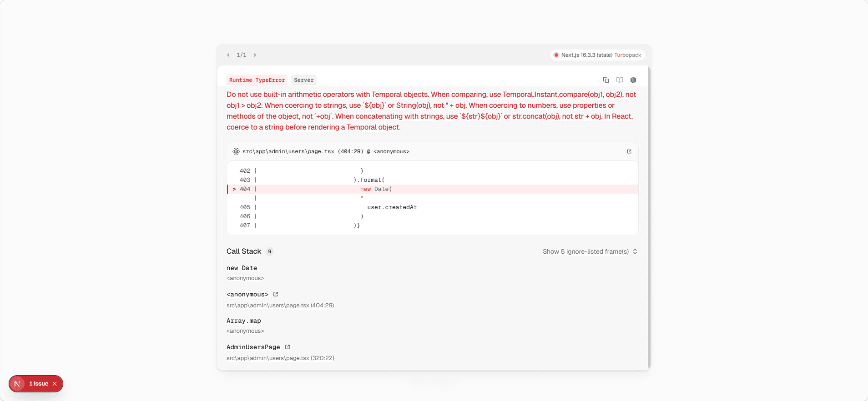Select the new Date call stack frame
The height and width of the screenshot is (401, 868).
(x=242, y=268)
